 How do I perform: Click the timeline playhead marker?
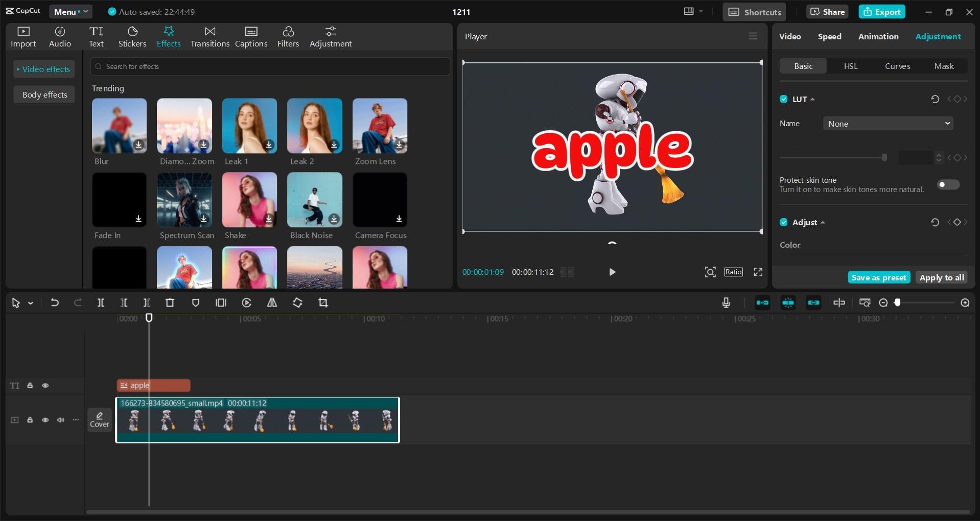point(149,318)
